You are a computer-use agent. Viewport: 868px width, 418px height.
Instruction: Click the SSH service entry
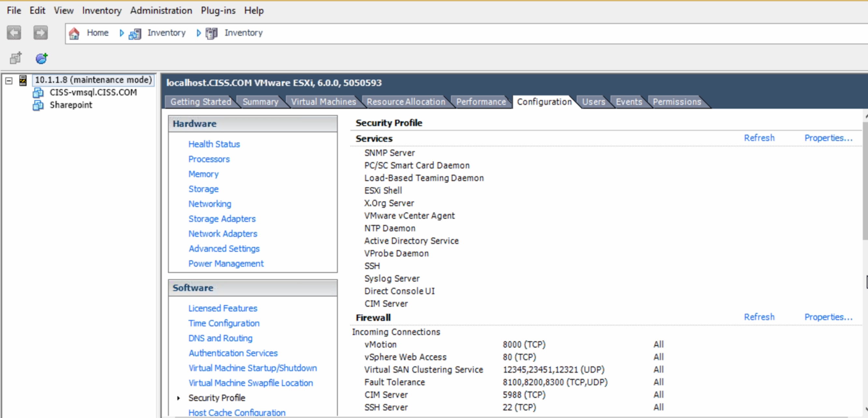click(x=372, y=266)
